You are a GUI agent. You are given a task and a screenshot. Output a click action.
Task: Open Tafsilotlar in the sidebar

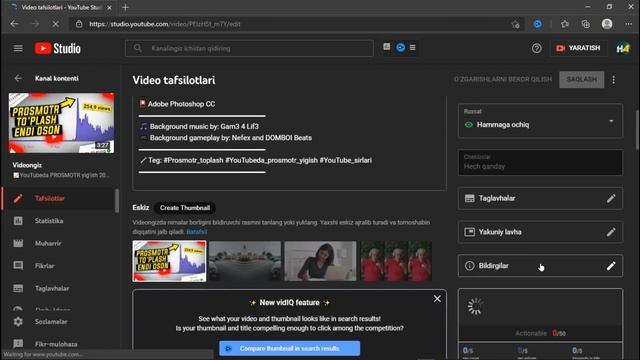point(59,198)
